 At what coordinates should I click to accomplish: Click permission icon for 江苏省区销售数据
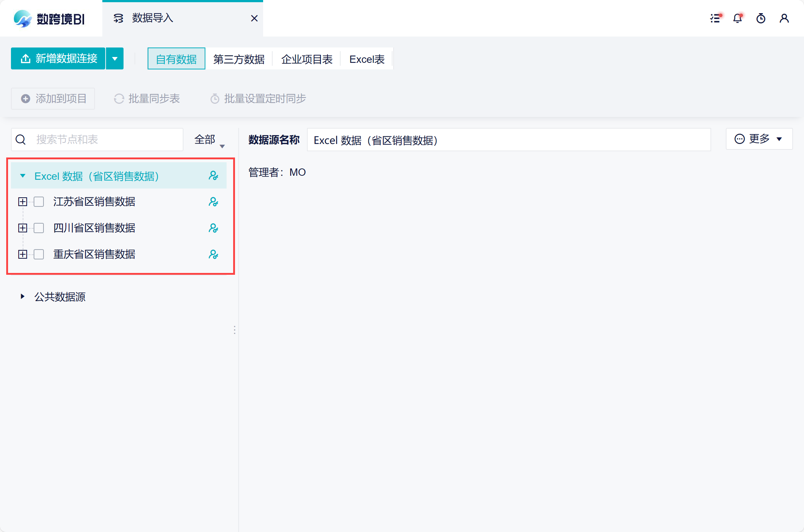pyautogui.click(x=213, y=202)
